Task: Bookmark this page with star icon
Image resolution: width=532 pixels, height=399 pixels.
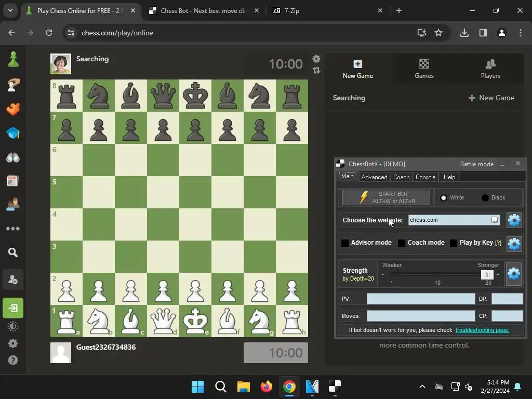Action: tap(438, 33)
